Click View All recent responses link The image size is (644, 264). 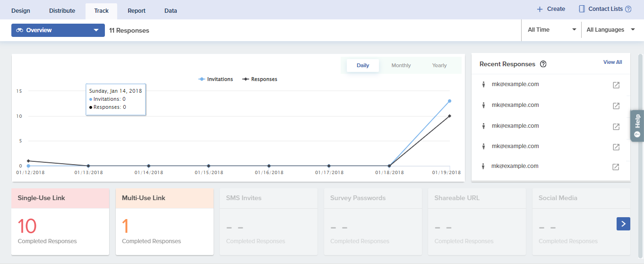point(612,62)
